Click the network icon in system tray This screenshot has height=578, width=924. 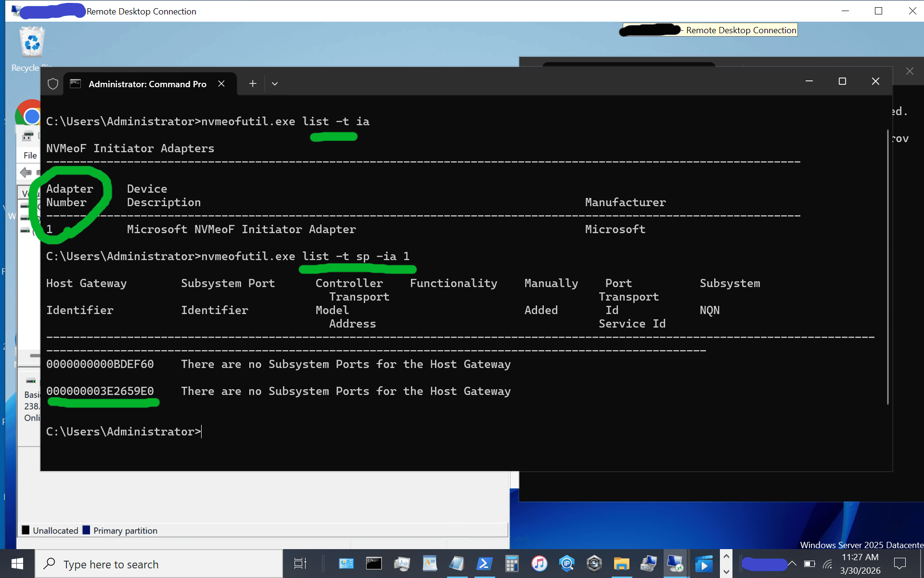(x=828, y=564)
